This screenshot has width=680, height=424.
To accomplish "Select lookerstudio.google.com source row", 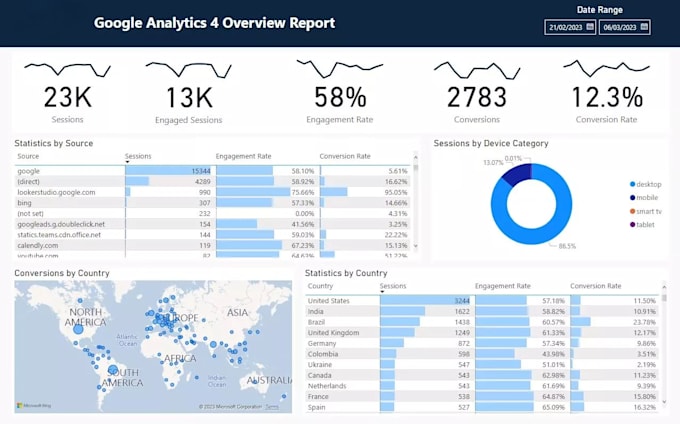I will click(x=212, y=192).
